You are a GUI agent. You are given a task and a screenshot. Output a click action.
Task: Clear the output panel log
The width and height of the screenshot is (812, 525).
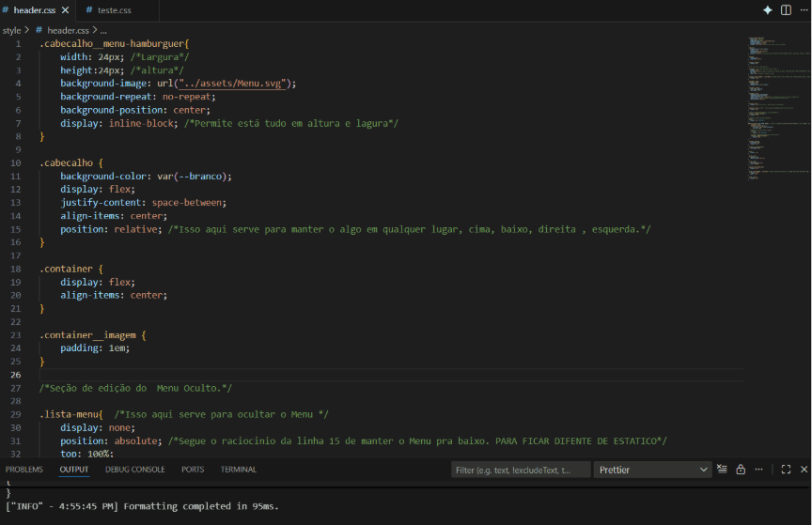pos(722,470)
